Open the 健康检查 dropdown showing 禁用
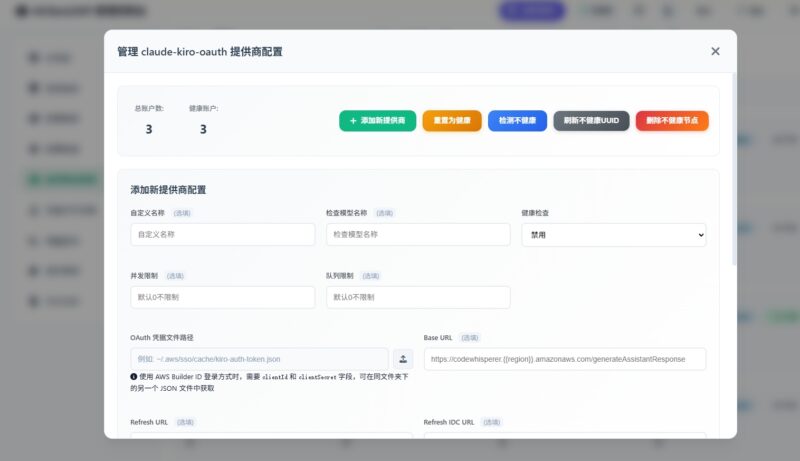Screen dimensions: 800x461 614,235
